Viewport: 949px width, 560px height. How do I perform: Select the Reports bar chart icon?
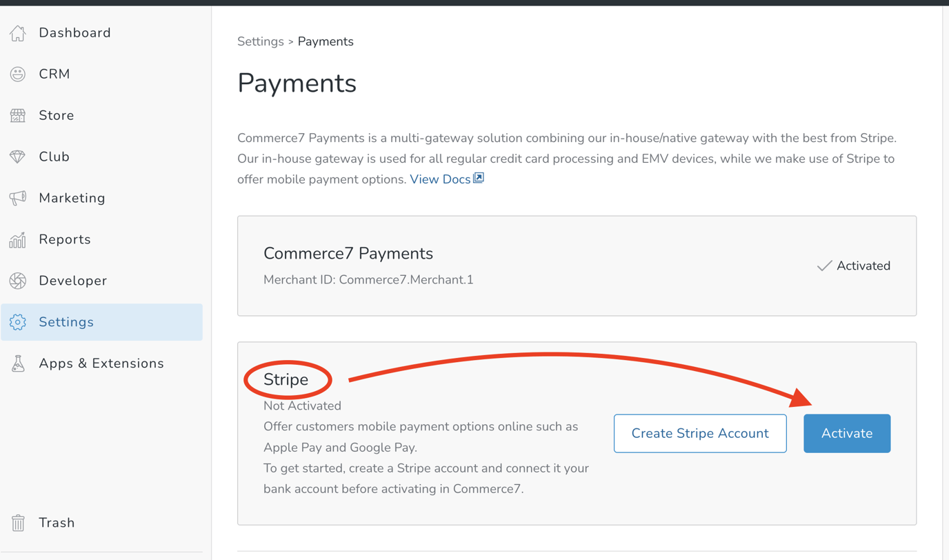tap(17, 239)
